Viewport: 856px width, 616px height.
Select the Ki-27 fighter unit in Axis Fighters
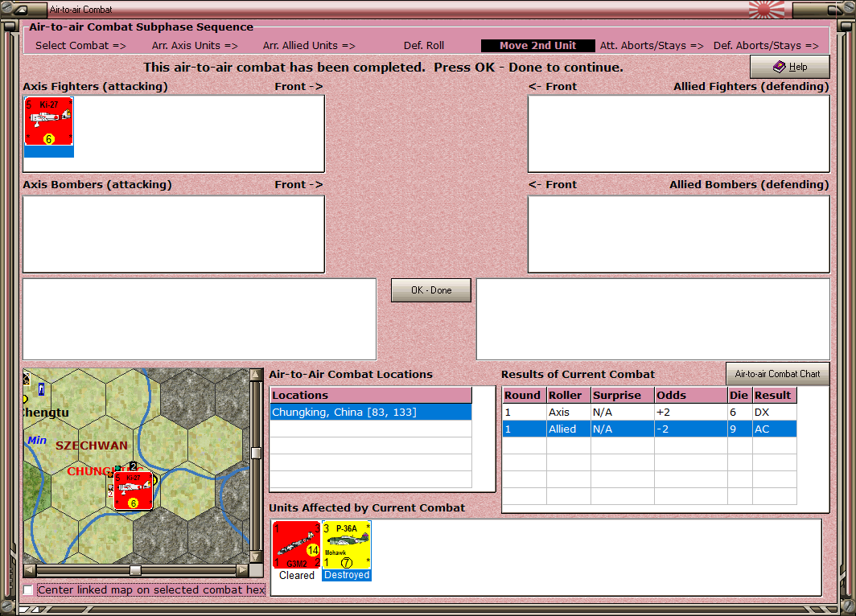pos(48,127)
